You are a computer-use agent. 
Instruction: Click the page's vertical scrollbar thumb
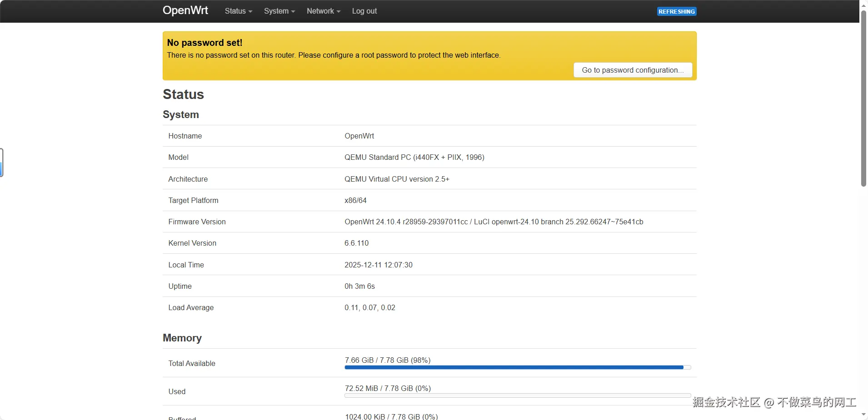(x=863, y=98)
